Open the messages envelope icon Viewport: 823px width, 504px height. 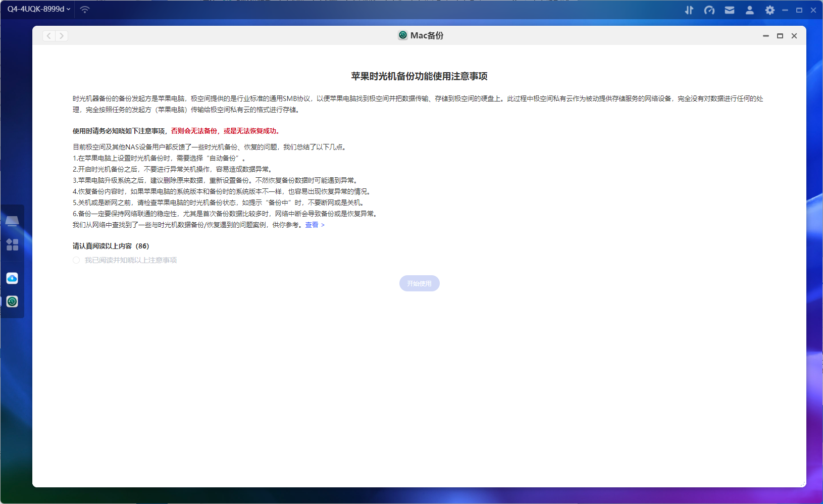(730, 10)
